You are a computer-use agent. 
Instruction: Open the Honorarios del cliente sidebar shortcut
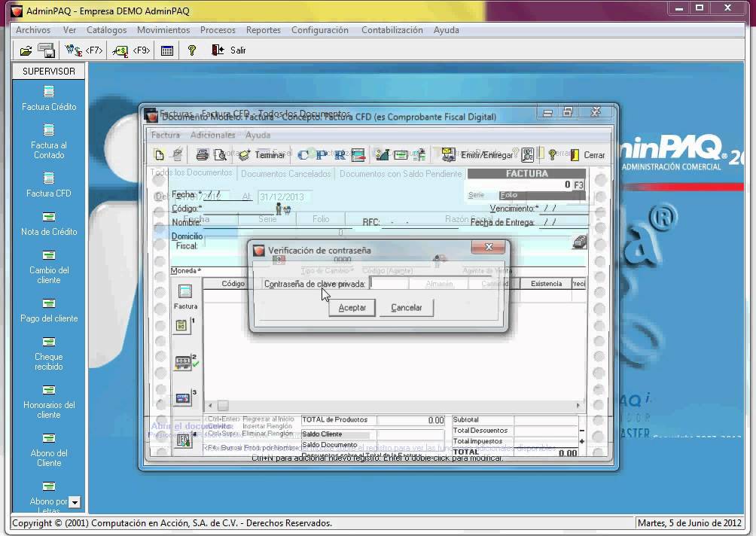click(x=49, y=403)
